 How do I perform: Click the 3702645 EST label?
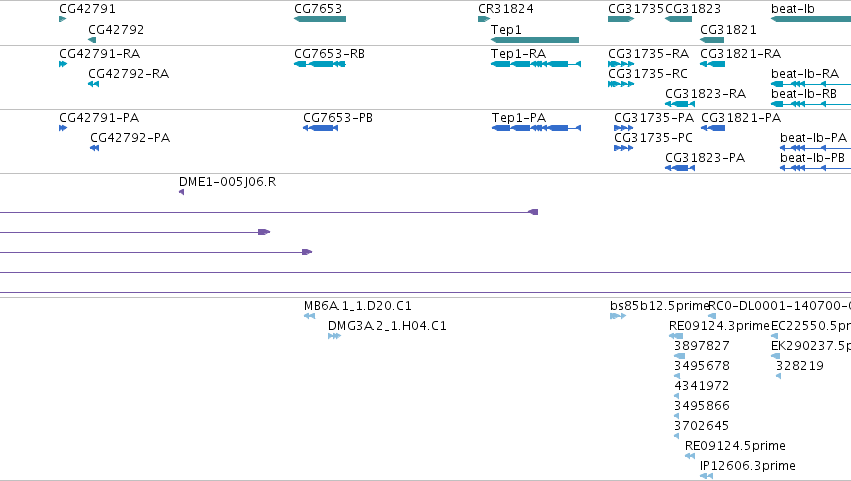coord(702,426)
